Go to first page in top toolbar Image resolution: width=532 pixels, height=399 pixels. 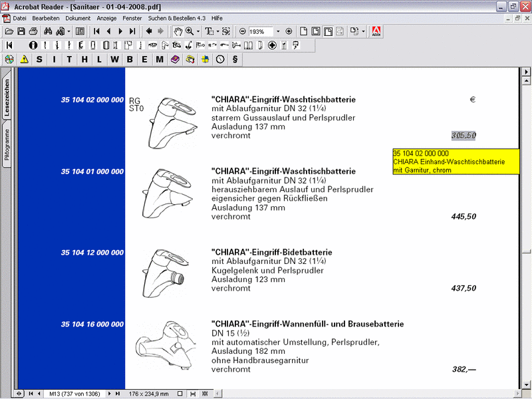click(96, 31)
